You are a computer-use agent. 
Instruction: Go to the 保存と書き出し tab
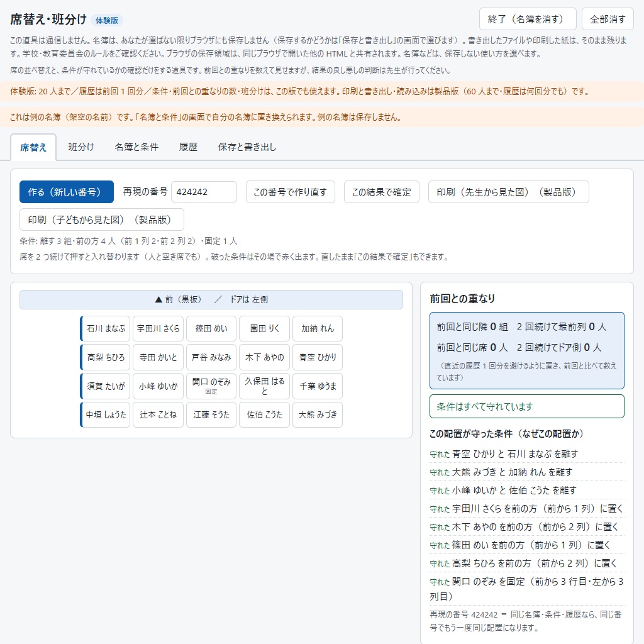point(247,147)
